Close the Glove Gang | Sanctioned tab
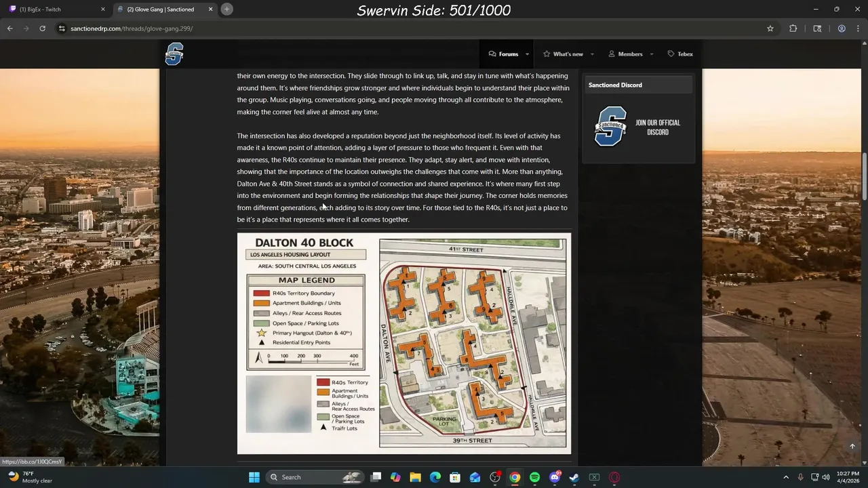 point(210,9)
